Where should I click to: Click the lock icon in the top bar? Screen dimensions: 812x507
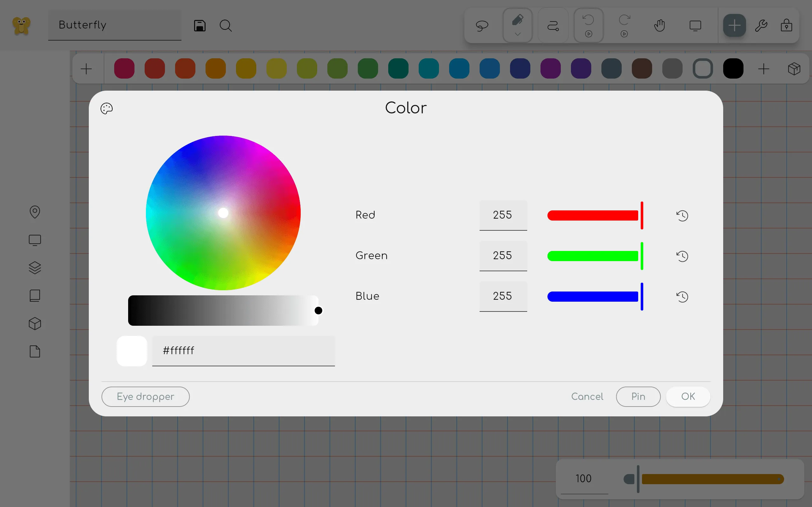[x=787, y=25]
